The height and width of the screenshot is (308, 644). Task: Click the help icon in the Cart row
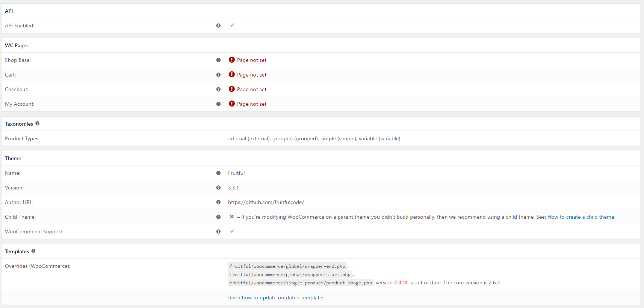click(x=218, y=75)
